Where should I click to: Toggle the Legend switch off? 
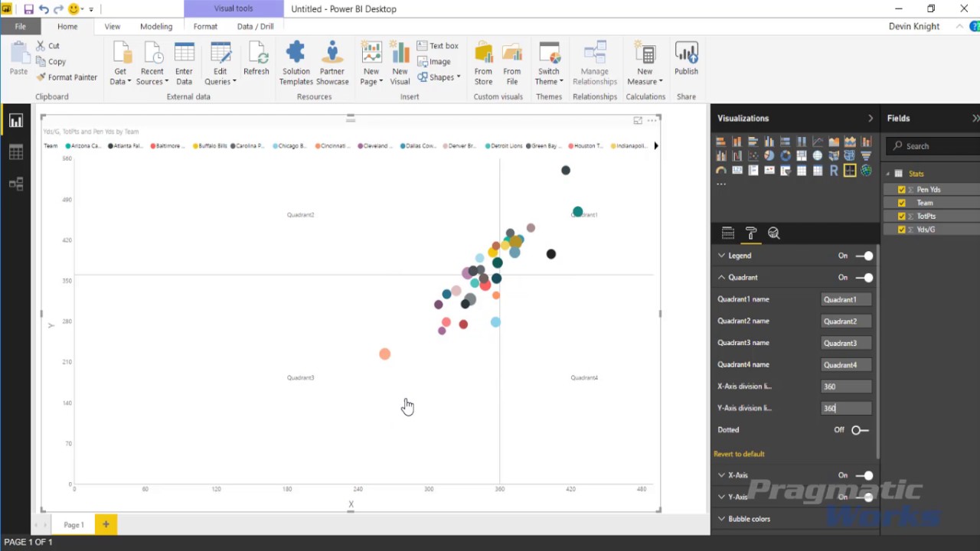(864, 256)
